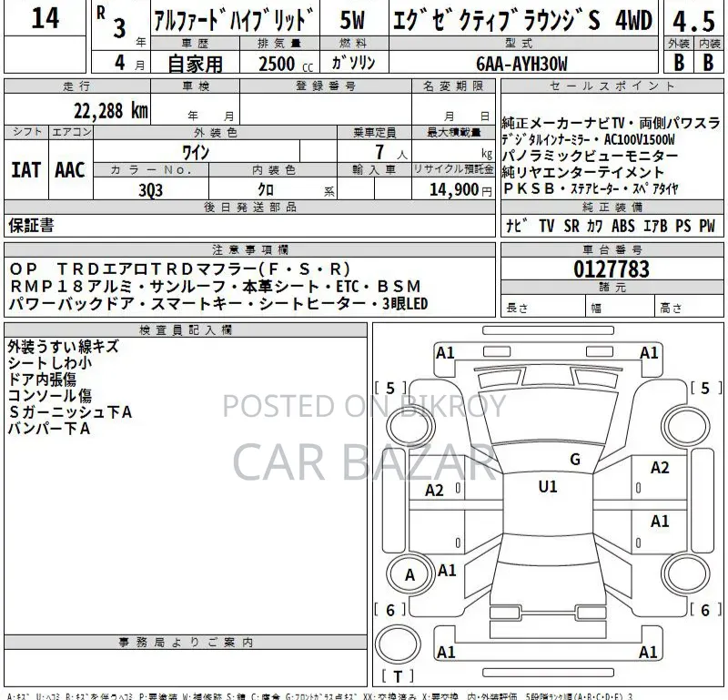Click the "事務局よりご案内" header
Image resolution: width=728 pixels, height=700 pixels.
click(x=186, y=643)
